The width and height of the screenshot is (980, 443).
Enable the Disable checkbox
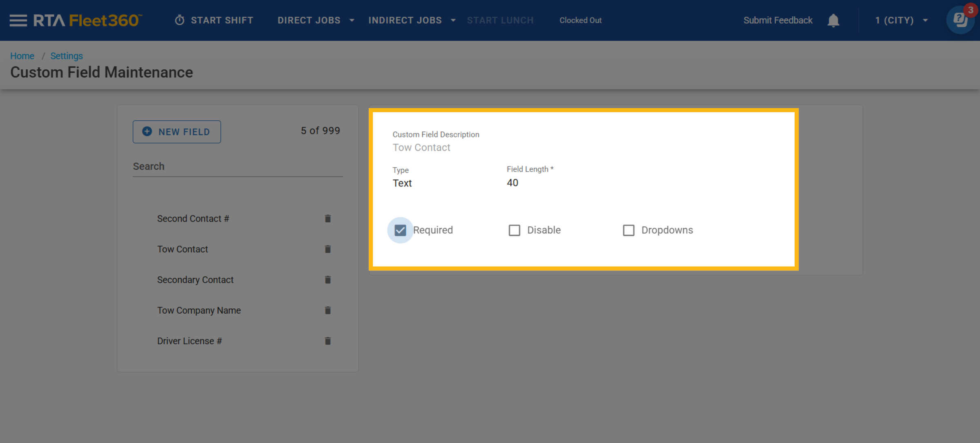pyautogui.click(x=514, y=230)
